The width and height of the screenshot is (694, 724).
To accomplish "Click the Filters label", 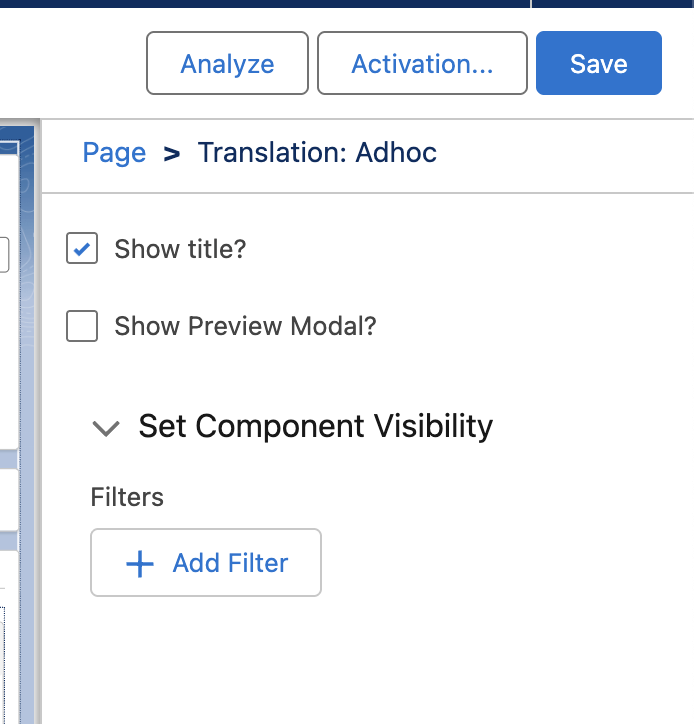I will click(x=127, y=497).
